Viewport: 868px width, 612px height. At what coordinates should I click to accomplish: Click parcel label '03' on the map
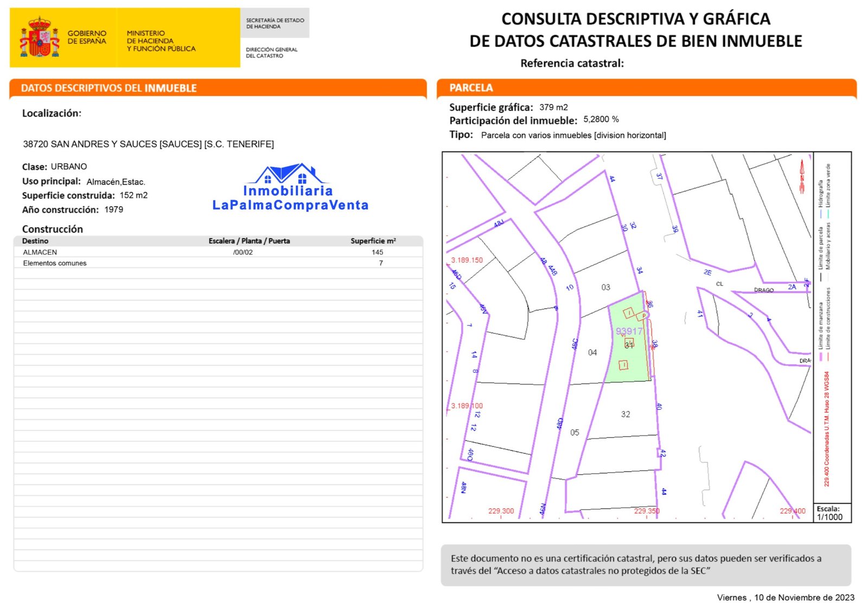(605, 287)
